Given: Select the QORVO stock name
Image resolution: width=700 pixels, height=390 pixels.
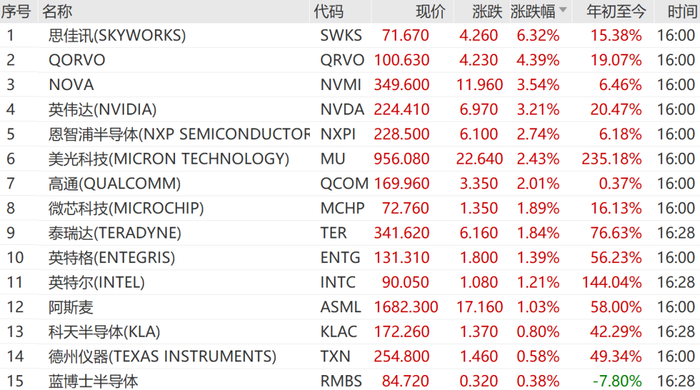Looking at the screenshot, I should click(77, 60).
